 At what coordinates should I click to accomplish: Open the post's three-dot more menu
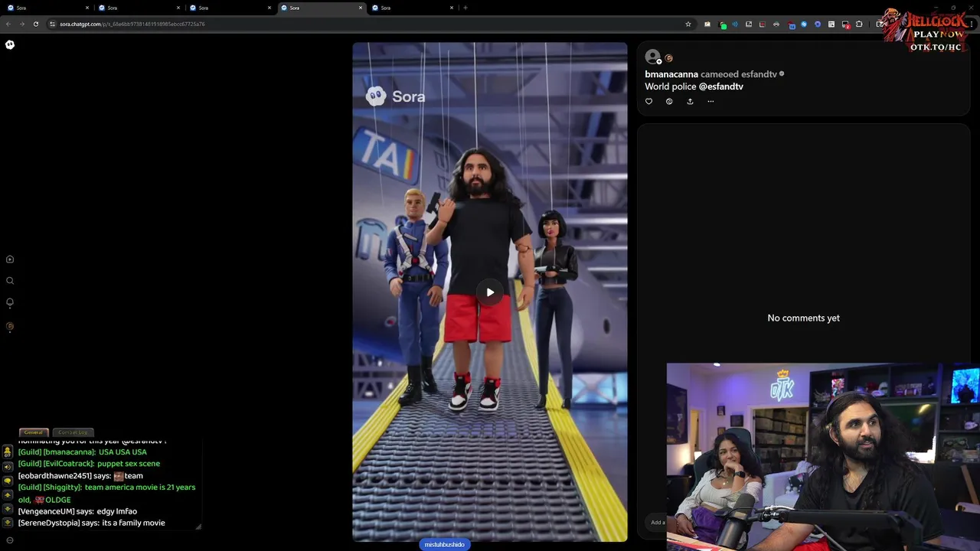click(710, 101)
